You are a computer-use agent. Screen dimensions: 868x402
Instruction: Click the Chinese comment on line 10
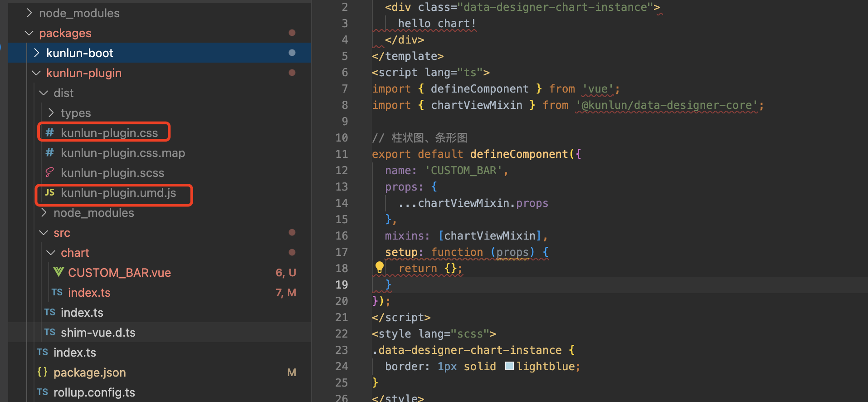point(419,138)
